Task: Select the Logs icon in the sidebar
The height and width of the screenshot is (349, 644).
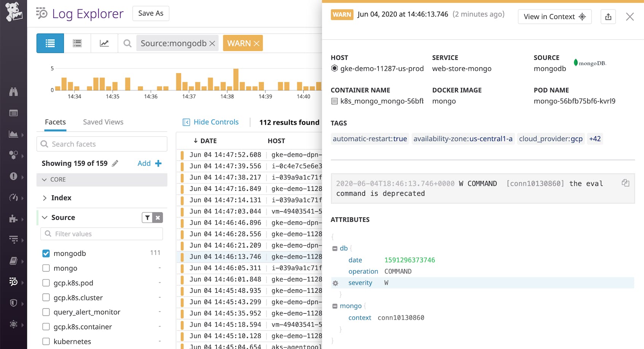Action: pyautogui.click(x=13, y=282)
